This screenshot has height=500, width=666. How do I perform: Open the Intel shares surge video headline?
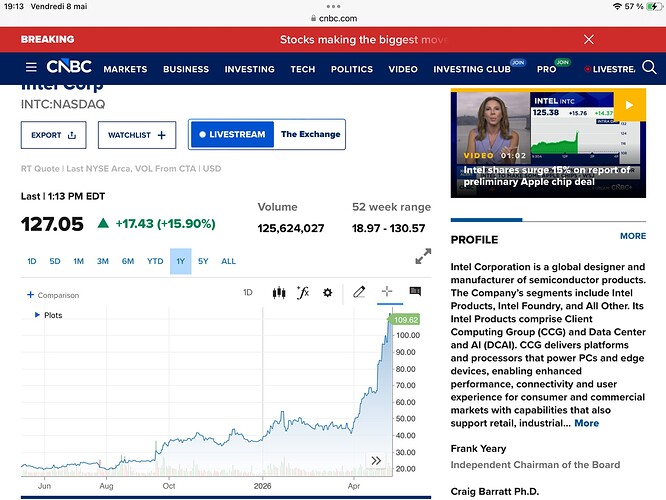click(547, 176)
